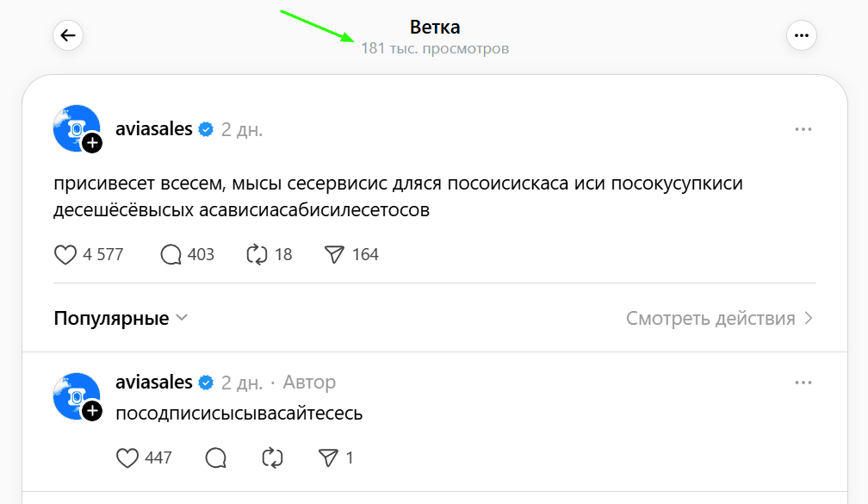Open comments on the main post (403)
Screen dimensions: 868x504
point(170,255)
